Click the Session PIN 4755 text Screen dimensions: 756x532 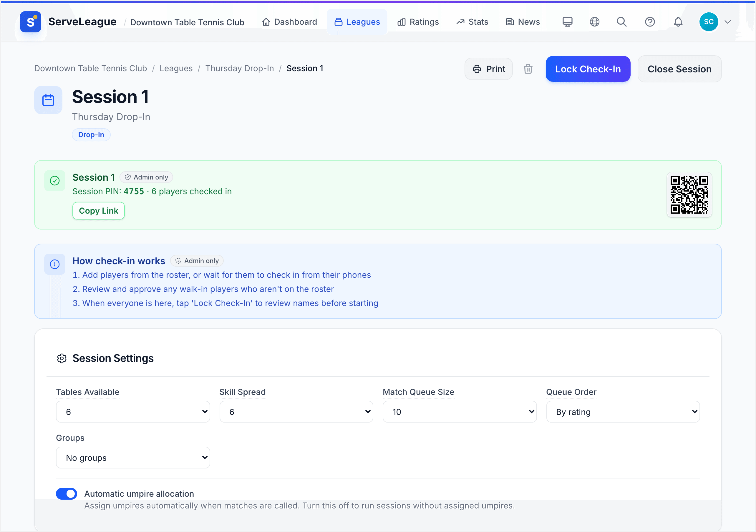point(108,191)
